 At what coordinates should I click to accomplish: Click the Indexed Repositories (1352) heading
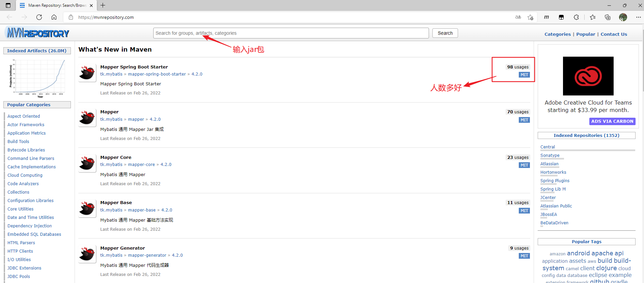[586, 135]
